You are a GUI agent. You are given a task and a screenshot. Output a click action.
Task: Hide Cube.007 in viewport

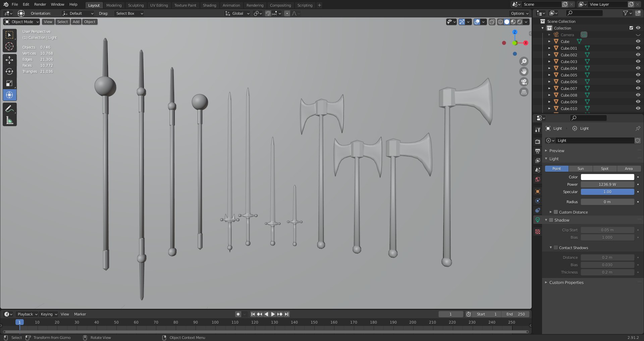click(x=638, y=88)
